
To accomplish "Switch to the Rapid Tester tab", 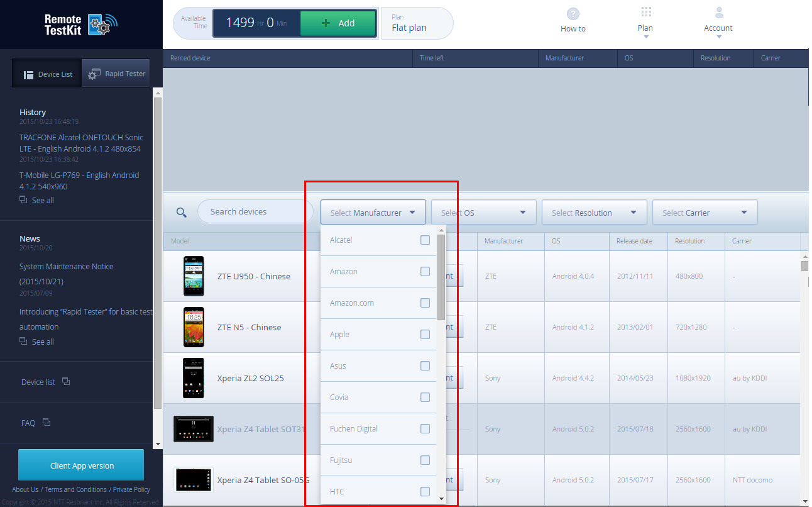I will click(x=116, y=74).
